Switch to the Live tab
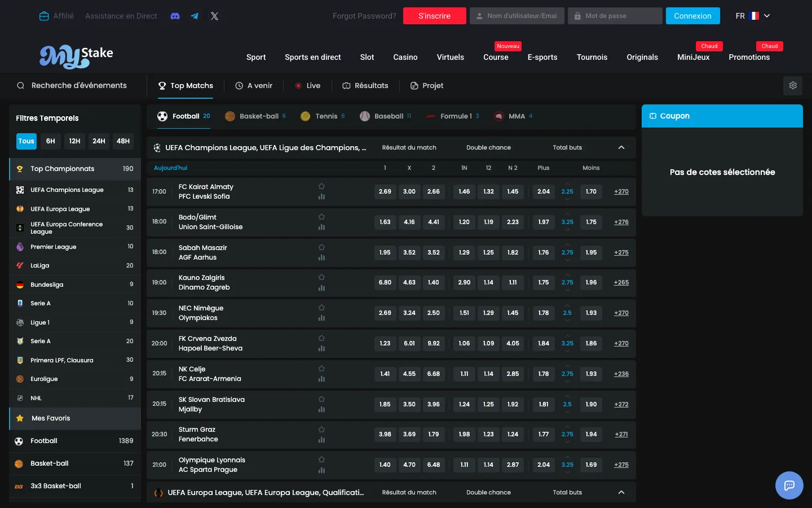The height and width of the screenshot is (508, 812). point(308,86)
